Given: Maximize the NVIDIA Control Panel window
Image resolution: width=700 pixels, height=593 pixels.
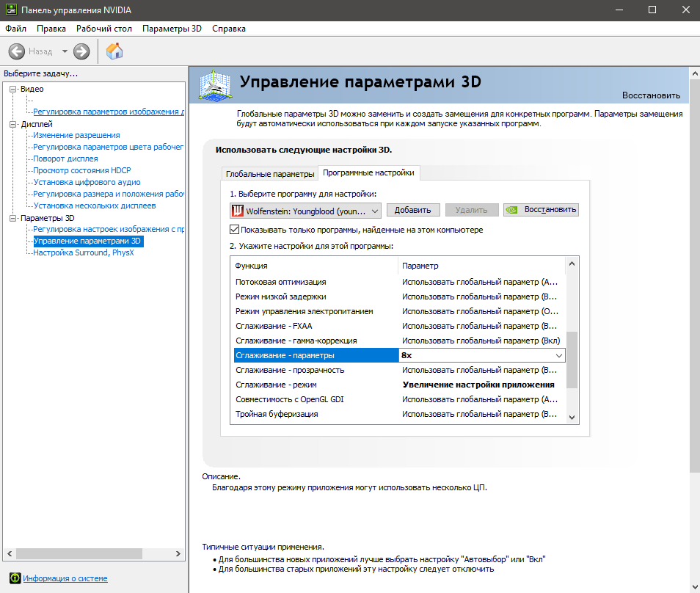Looking at the screenshot, I should tap(652, 10).
